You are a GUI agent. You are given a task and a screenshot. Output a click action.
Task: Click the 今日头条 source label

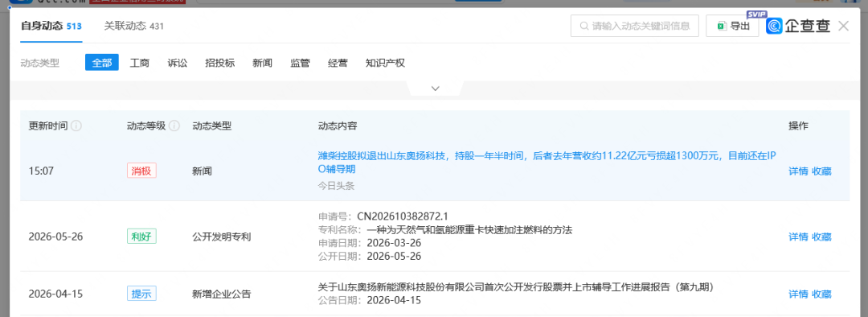click(x=336, y=186)
